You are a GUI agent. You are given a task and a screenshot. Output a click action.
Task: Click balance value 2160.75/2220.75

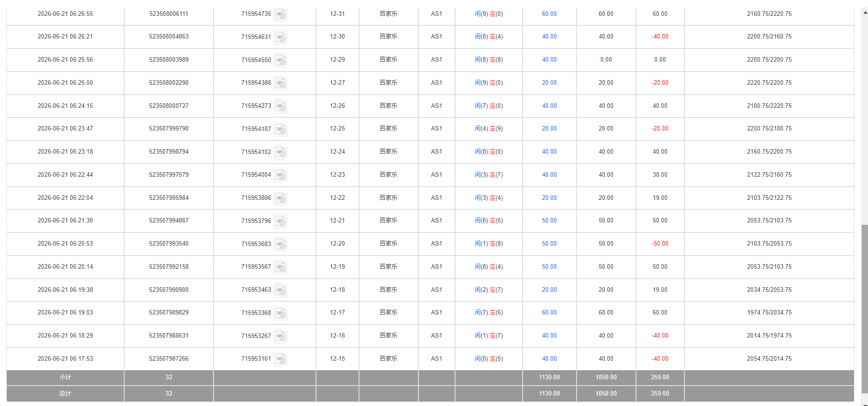[x=769, y=14]
